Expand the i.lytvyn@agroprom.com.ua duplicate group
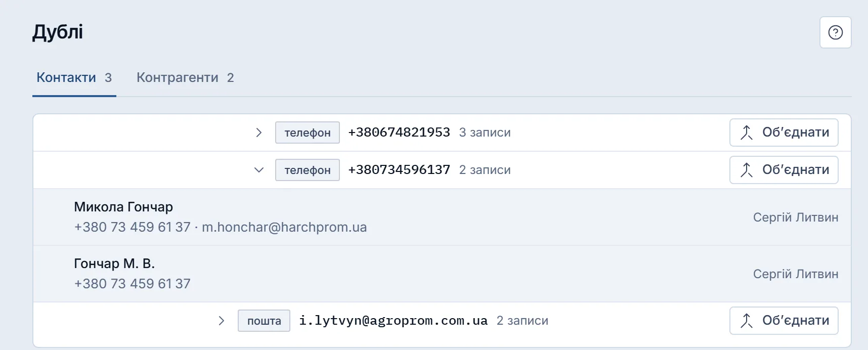The image size is (868, 350). pyautogui.click(x=221, y=321)
